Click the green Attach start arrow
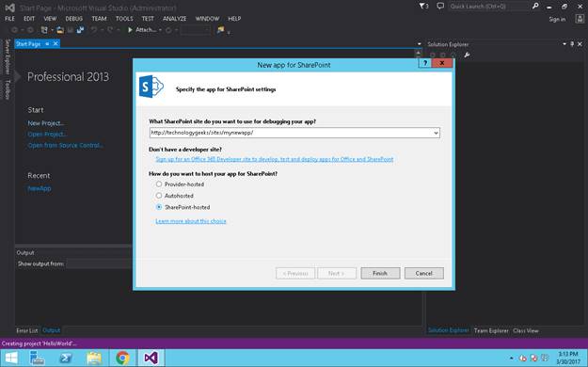 pos(130,30)
